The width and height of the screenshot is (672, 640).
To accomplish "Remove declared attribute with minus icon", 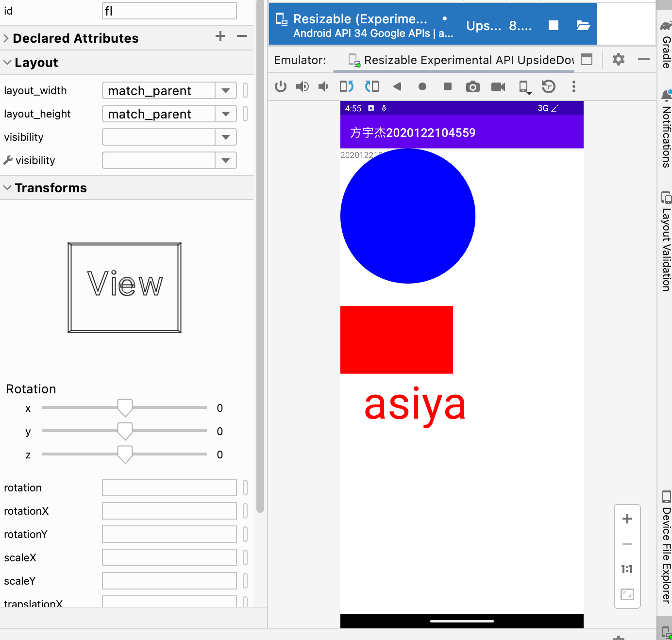I will tap(242, 36).
